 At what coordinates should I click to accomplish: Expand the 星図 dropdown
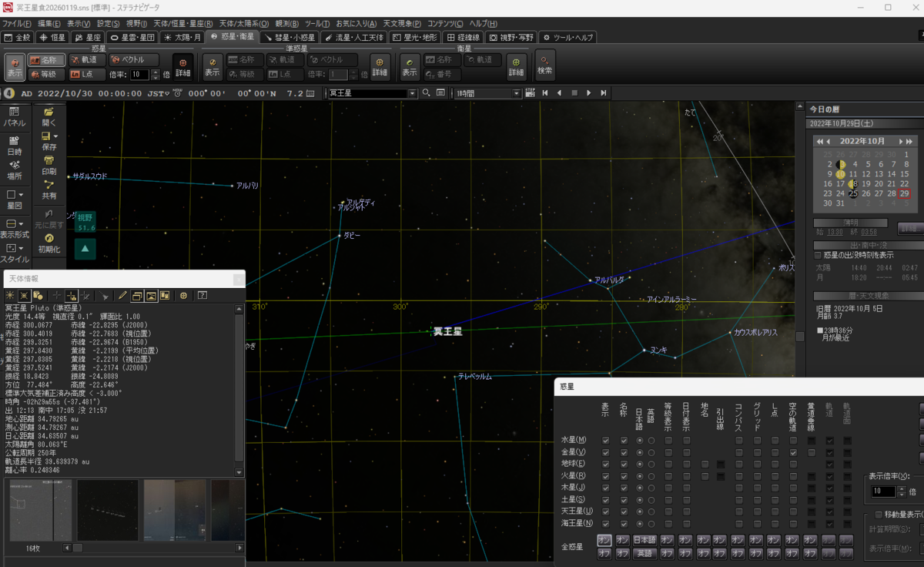click(21, 195)
